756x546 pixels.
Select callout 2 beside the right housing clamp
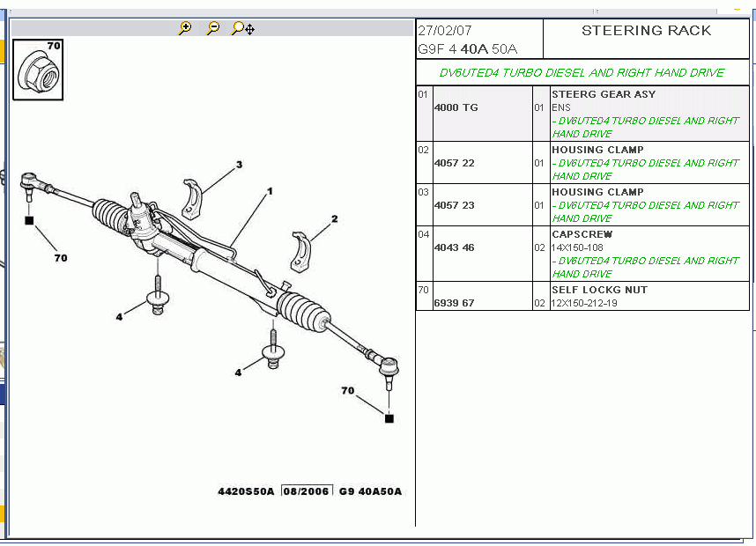[335, 218]
